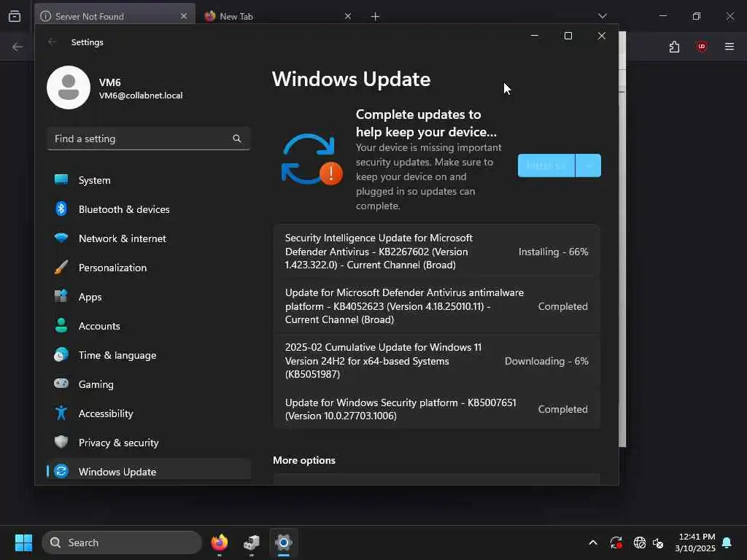Click the VM6 user avatar
747x560 pixels.
coord(69,87)
